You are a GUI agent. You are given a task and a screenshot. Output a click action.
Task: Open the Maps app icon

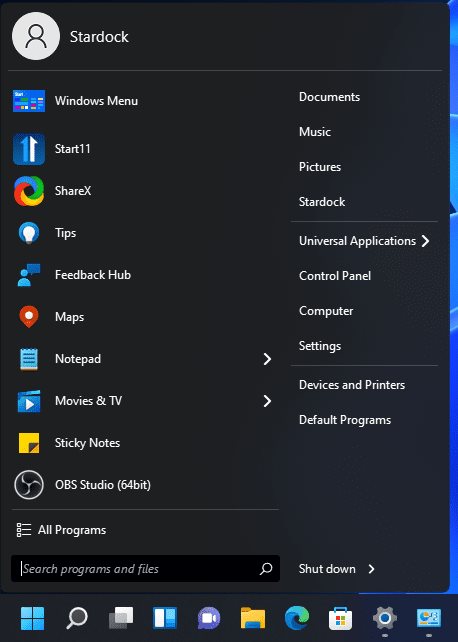coord(29,316)
